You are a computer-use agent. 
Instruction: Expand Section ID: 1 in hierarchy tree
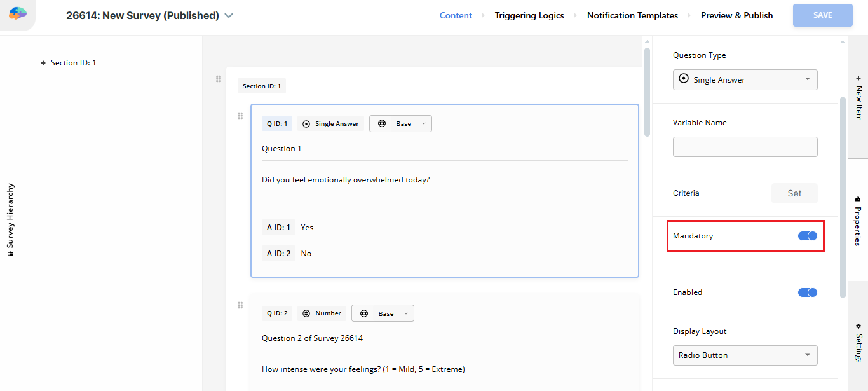(43, 63)
